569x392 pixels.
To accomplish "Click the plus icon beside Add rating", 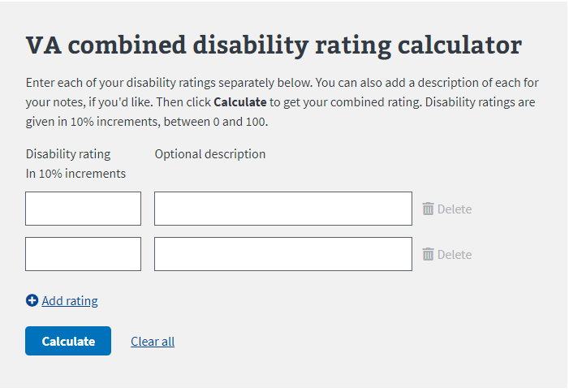I will (32, 300).
